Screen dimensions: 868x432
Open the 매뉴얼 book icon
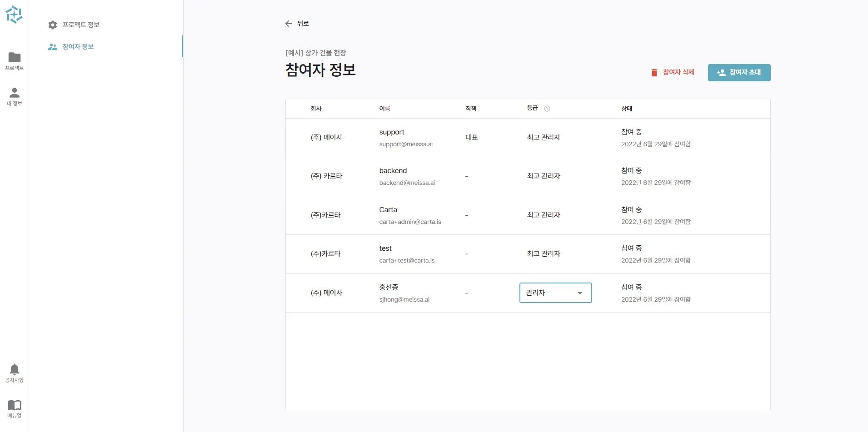(x=15, y=405)
